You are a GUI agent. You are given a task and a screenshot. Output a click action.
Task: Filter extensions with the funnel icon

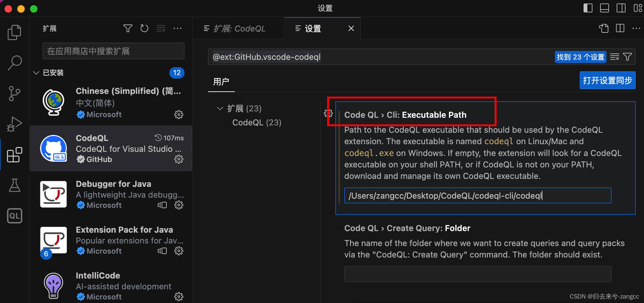[x=128, y=28]
